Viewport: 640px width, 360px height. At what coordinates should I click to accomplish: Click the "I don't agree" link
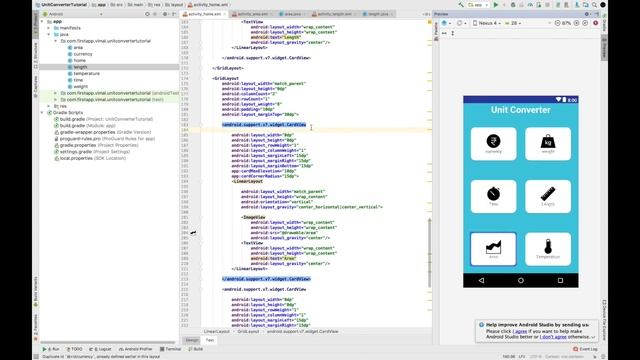click(x=553, y=337)
